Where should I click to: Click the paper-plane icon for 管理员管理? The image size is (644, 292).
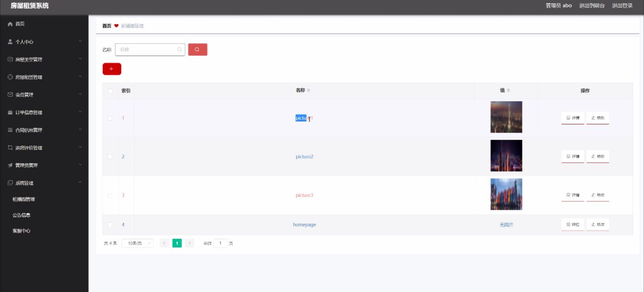click(10, 165)
